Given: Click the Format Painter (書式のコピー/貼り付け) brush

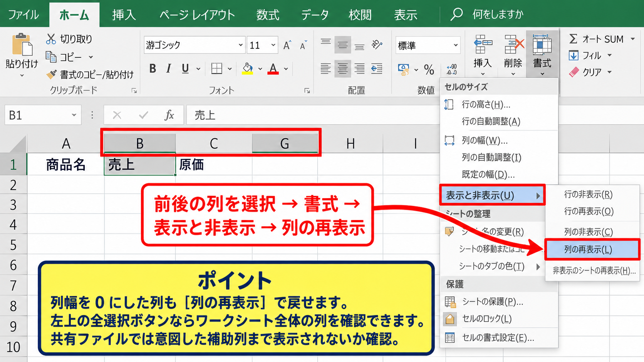Looking at the screenshot, I should (x=51, y=74).
